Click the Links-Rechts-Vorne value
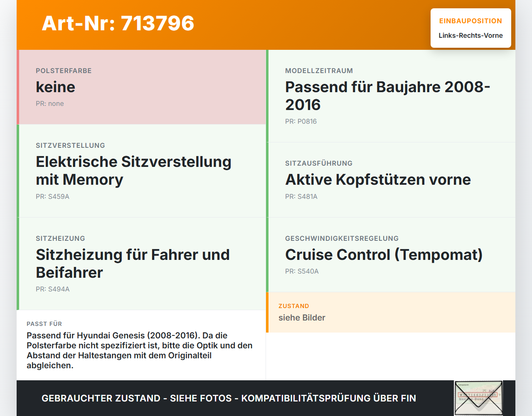The height and width of the screenshot is (416, 532). [x=470, y=35]
